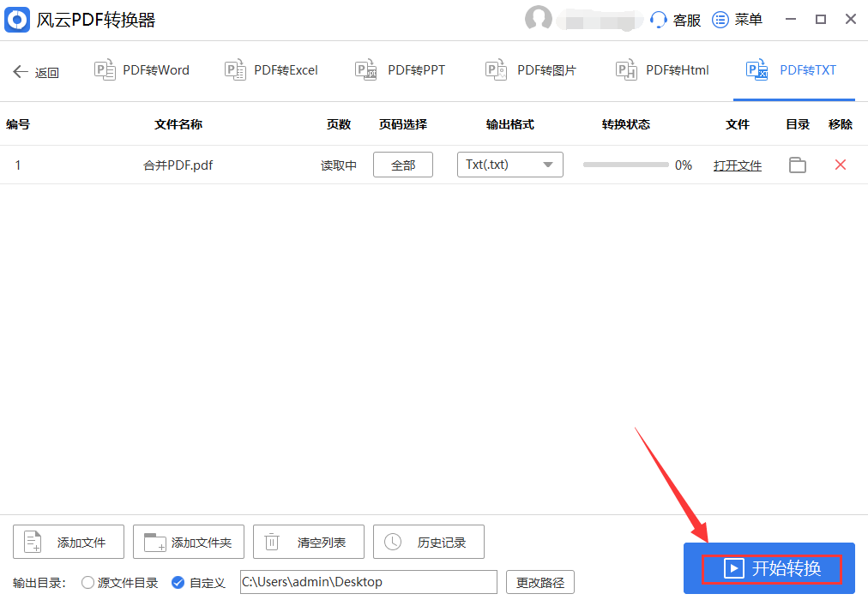Image resolution: width=868 pixels, height=612 pixels.
Task: Click the 0% progress value
Action: click(684, 165)
